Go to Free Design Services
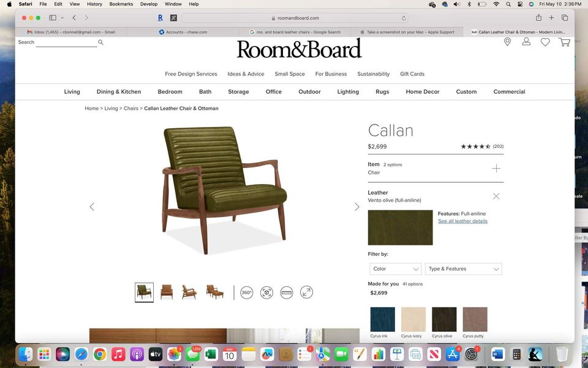588x368 pixels. pos(191,74)
